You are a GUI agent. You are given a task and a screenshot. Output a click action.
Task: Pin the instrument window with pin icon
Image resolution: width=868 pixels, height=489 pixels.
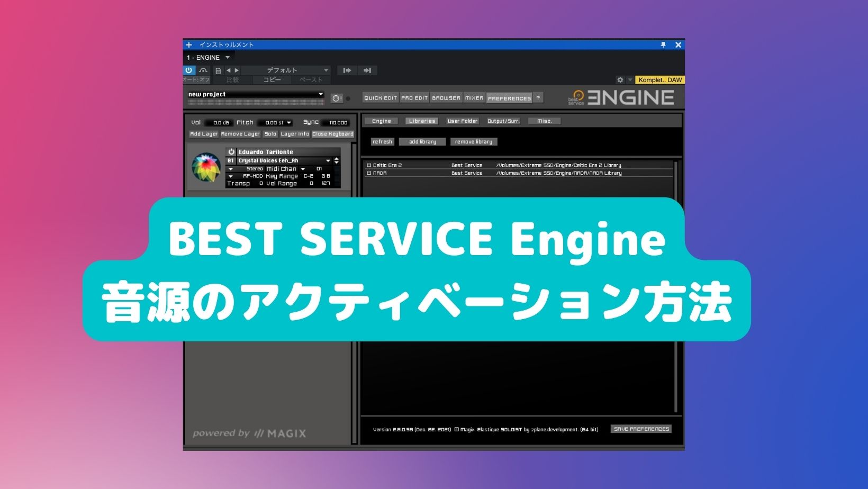point(663,45)
